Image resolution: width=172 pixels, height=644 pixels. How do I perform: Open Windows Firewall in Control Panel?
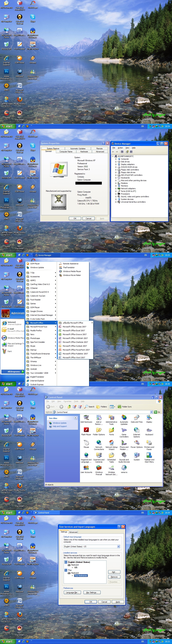point(99,470)
